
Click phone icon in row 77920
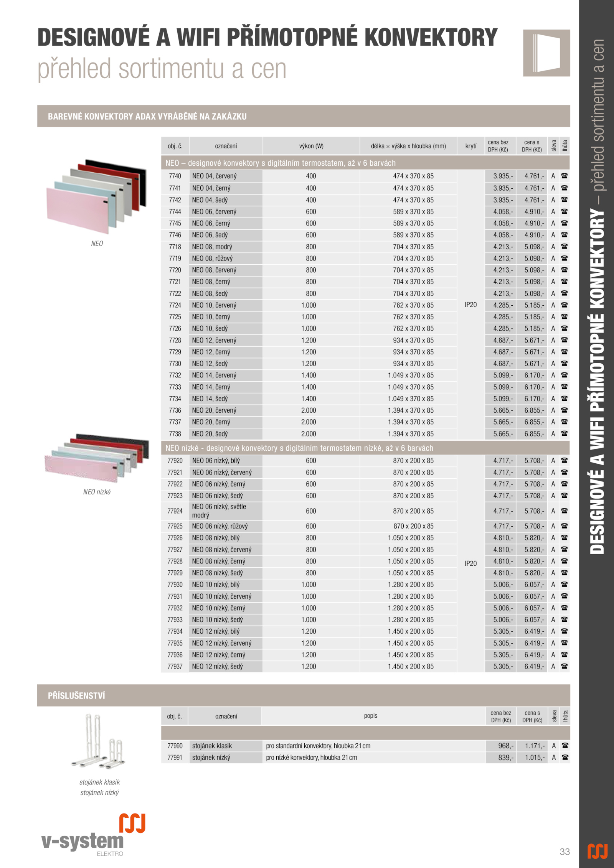[564, 460]
